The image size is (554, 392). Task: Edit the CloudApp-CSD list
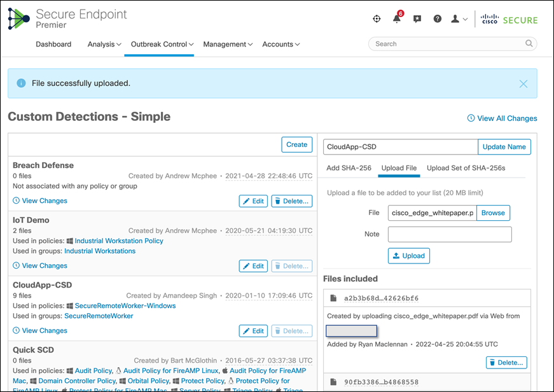pos(253,331)
